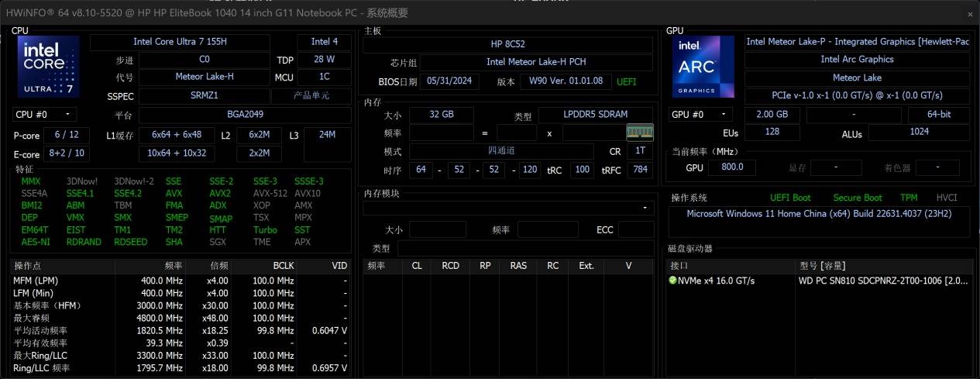Click the HVCI status indicator
This screenshot has height=379, width=980.
(946, 198)
